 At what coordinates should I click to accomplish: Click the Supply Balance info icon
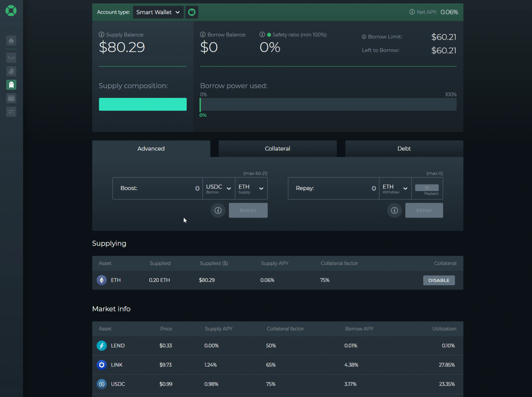(x=101, y=35)
